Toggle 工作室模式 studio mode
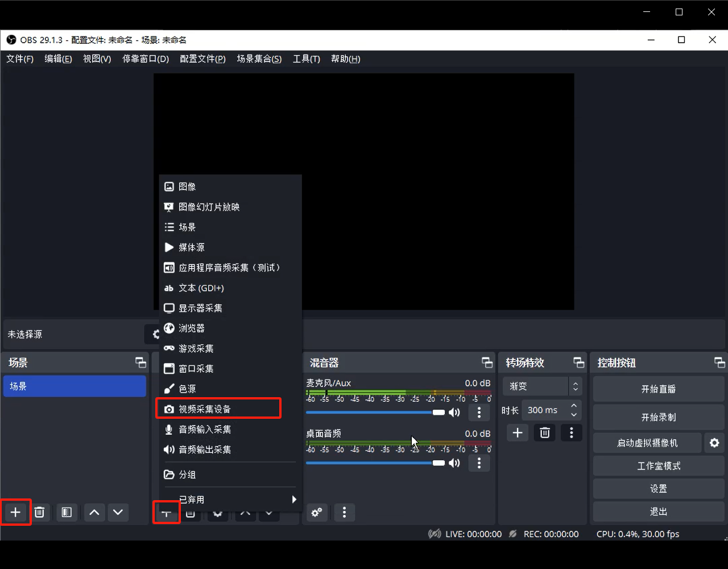 point(658,465)
